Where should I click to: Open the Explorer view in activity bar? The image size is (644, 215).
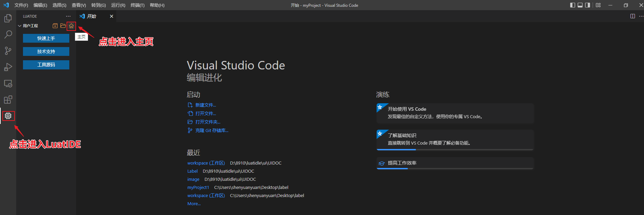[8, 18]
